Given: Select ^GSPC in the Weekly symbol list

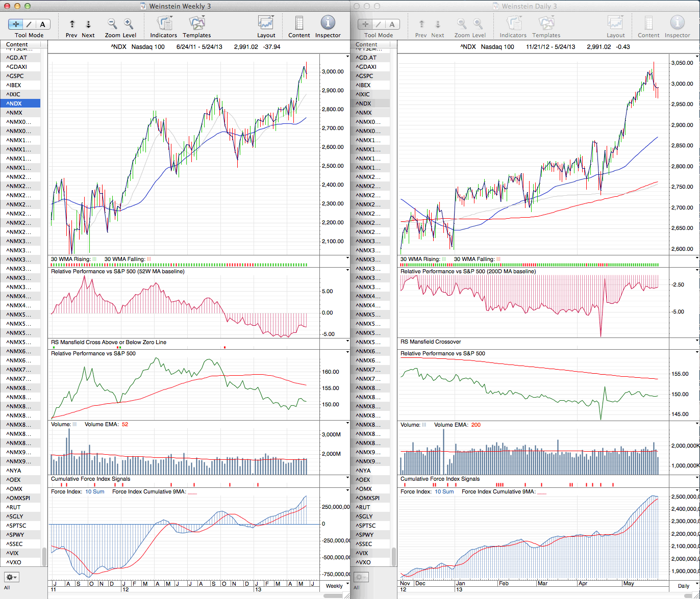Looking at the screenshot, I should click(15, 76).
